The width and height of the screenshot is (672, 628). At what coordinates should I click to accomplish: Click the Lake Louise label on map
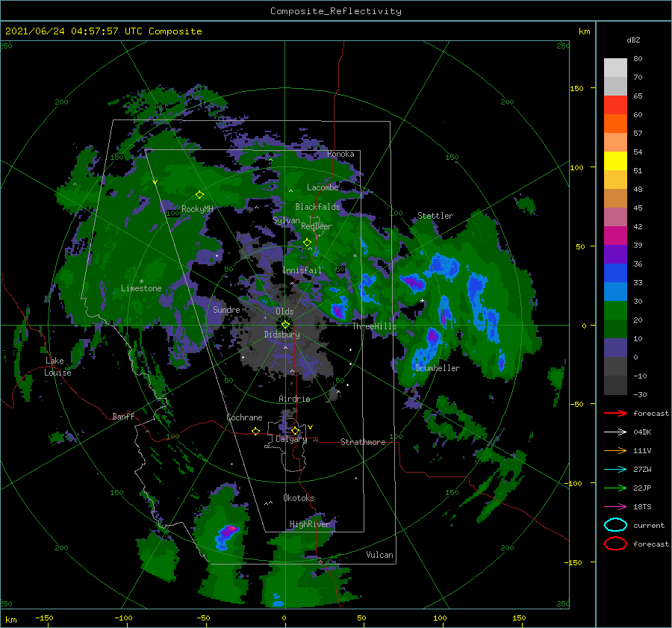click(58, 367)
